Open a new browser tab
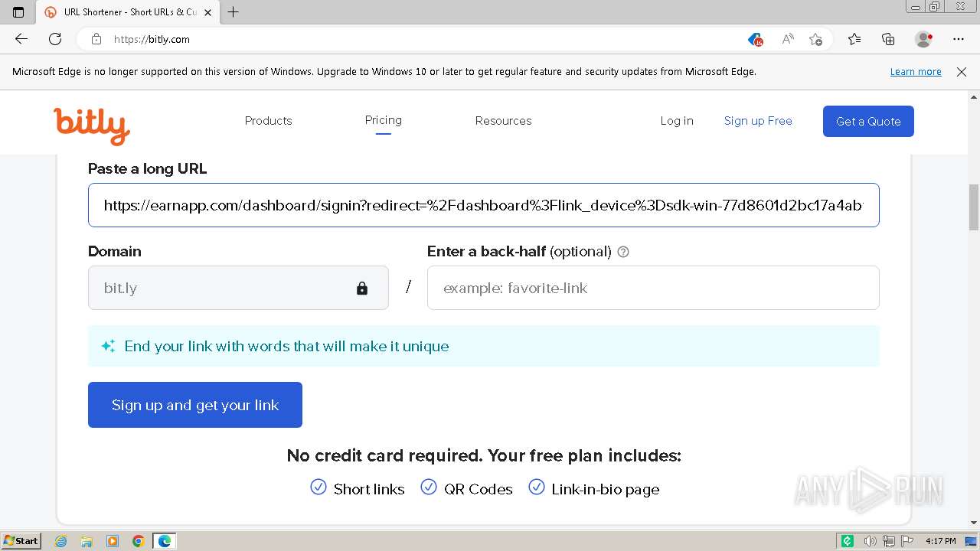The image size is (980, 551). click(x=234, y=12)
